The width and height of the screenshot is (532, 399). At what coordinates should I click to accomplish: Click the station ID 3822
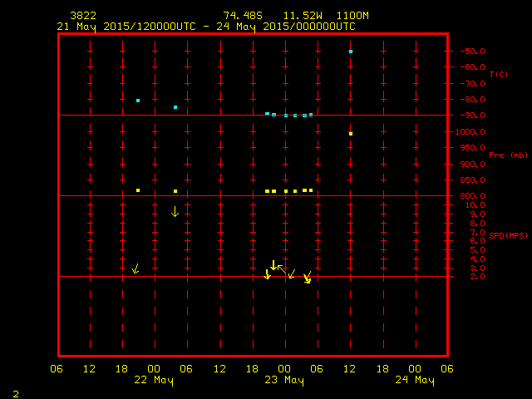pos(83,16)
